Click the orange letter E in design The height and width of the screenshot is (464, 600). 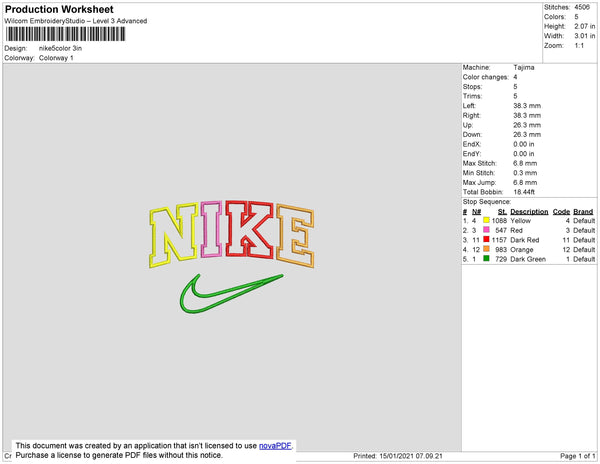coord(295,236)
